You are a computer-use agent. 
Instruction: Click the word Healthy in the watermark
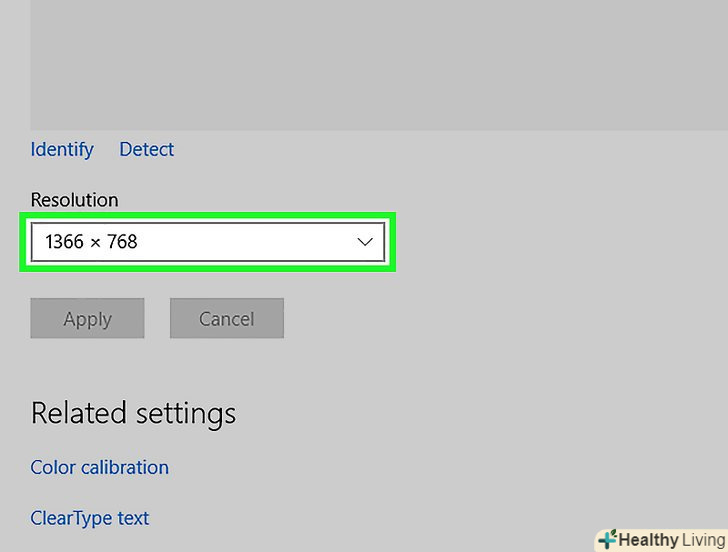pos(650,540)
